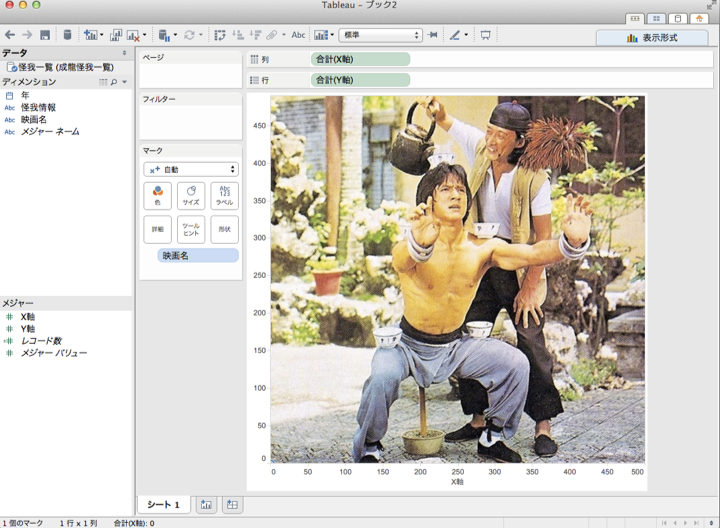Select the 合計(X軸) pill on 列 shelf
This screenshot has width=720, height=528.
click(360, 59)
